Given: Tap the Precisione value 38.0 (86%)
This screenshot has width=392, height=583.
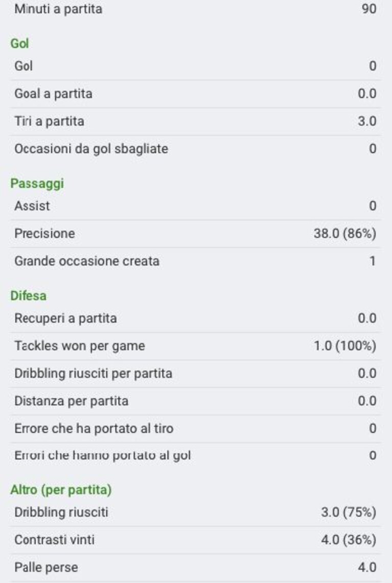Looking at the screenshot, I should tap(345, 234).
